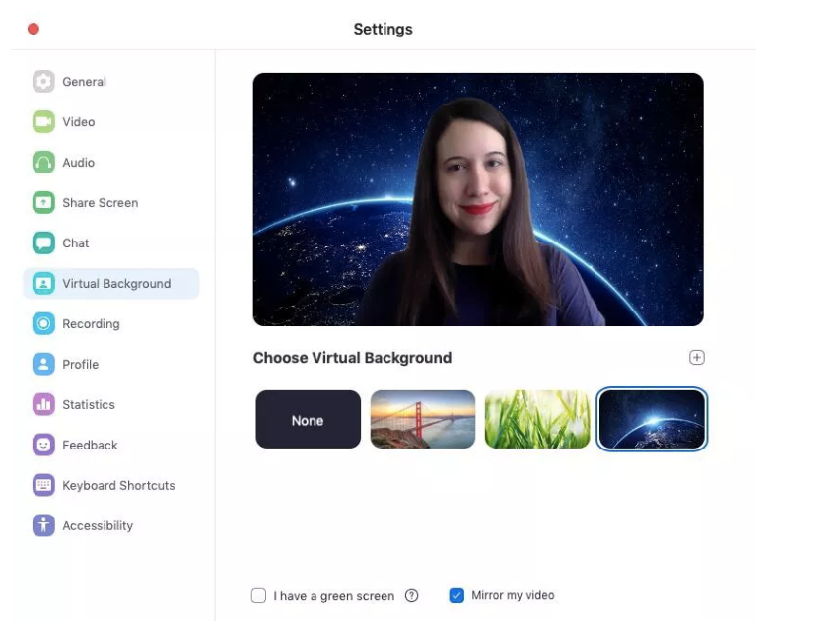Click the Virtual Background label
The image size is (840, 621).
tap(116, 284)
